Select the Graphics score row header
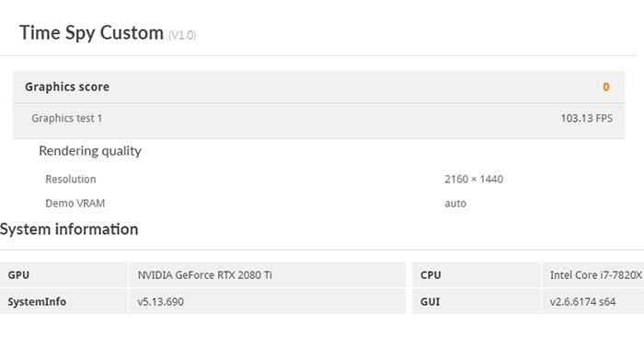The image size is (644, 338). [x=318, y=87]
